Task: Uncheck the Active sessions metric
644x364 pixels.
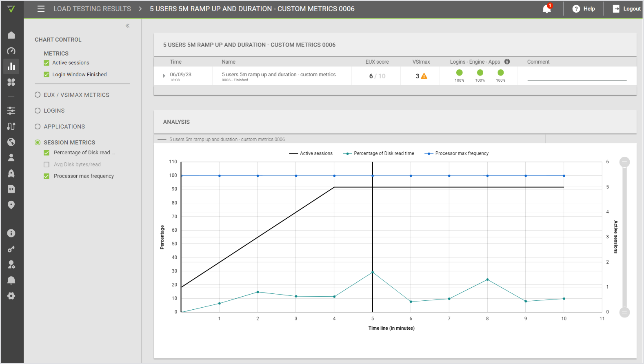Action: pyautogui.click(x=47, y=63)
